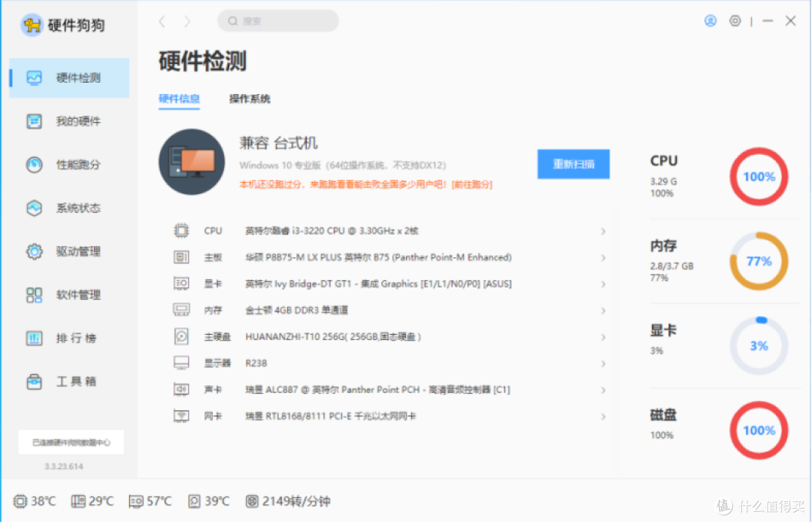Click the 工具箱 toolbox icon
812x523 pixels.
tap(34, 382)
